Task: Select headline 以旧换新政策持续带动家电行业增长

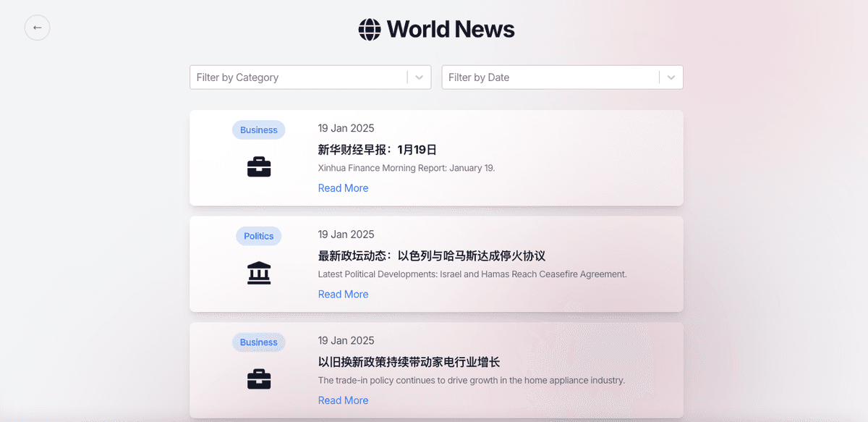Action: 409,362
